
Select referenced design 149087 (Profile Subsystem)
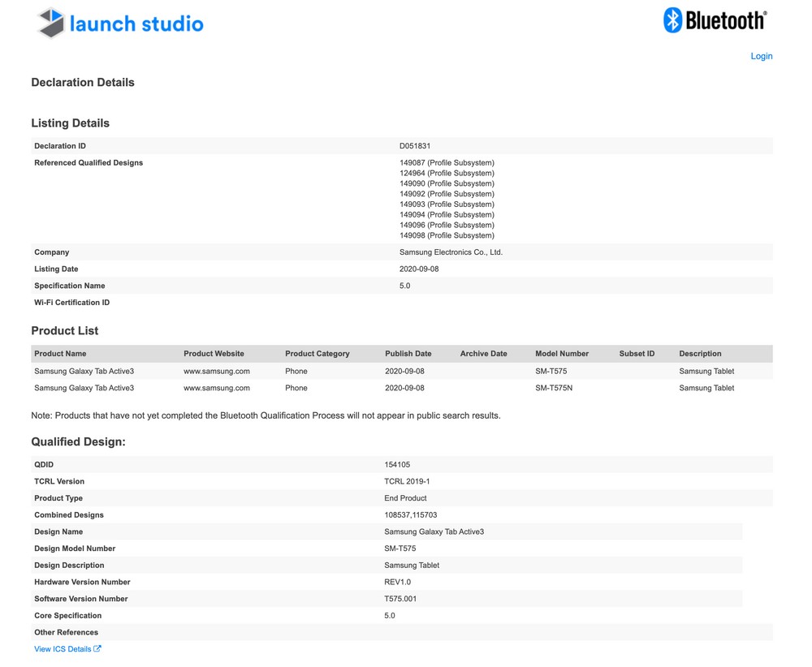click(447, 162)
